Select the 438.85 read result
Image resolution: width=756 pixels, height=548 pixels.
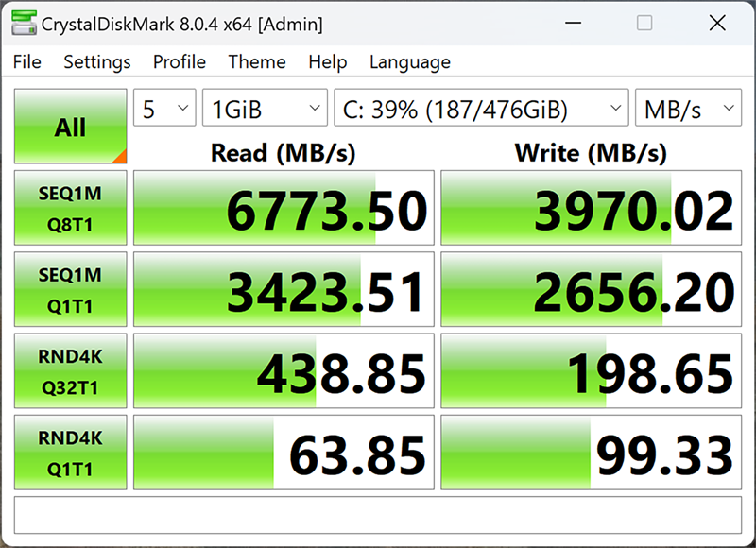pyautogui.click(x=284, y=370)
